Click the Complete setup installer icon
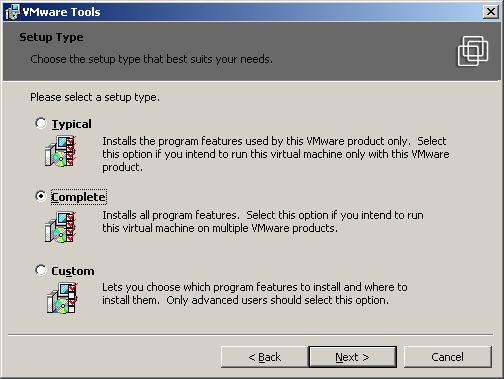Viewport: 504px width, 379px height. tap(60, 227)
